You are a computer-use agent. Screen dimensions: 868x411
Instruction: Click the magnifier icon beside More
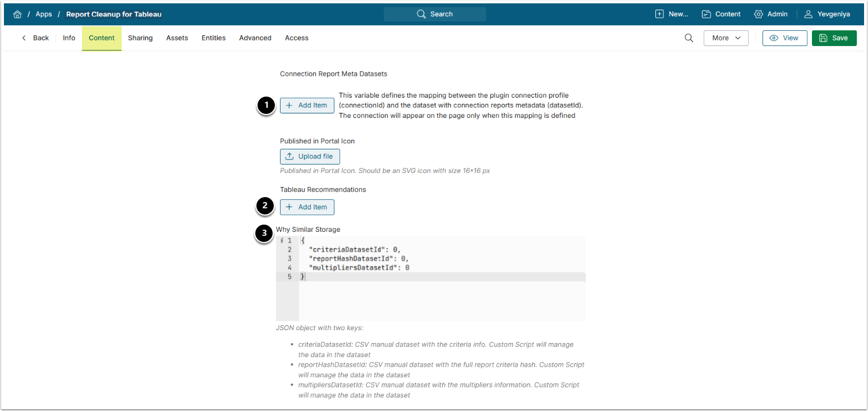point(688,38)
